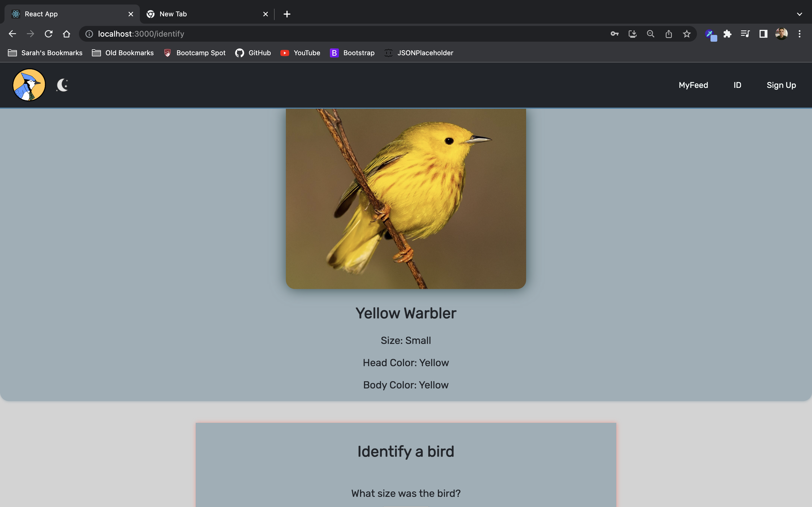The image size is (812, 507).
Task: Open the YouTube bookmark
Action: [300, 53]
